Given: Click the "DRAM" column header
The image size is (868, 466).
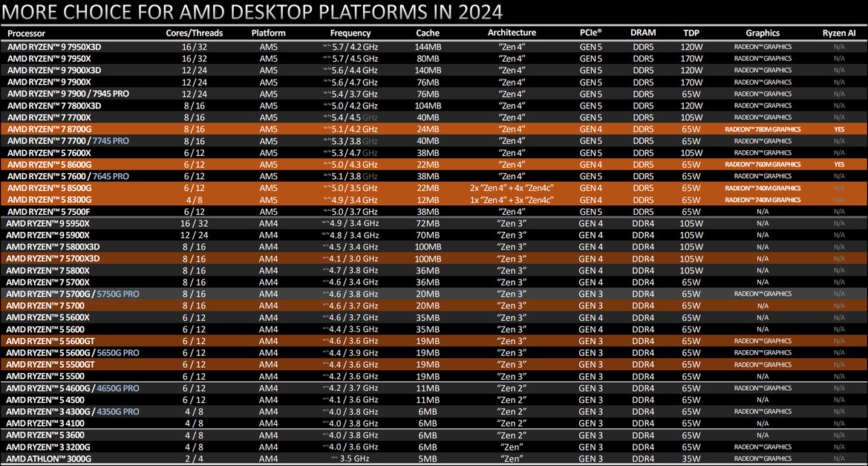Looking at the screenshot, I should [x=643, y=33].
